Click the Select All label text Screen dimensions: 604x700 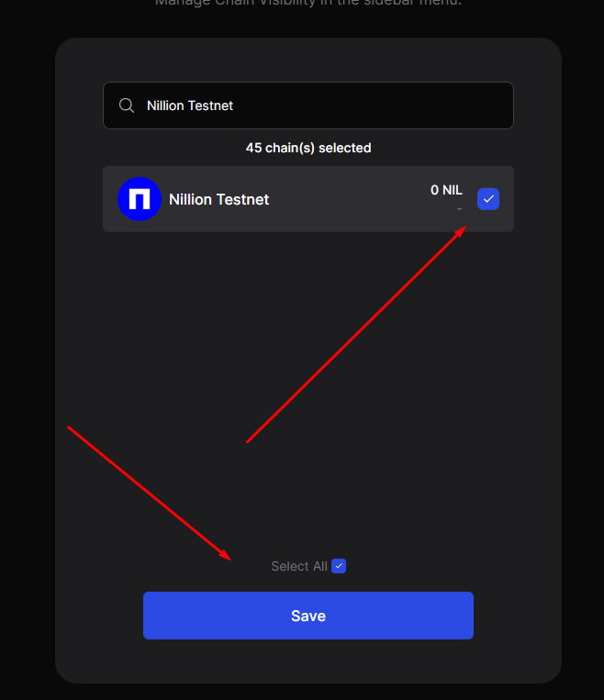tap(299, 566)
